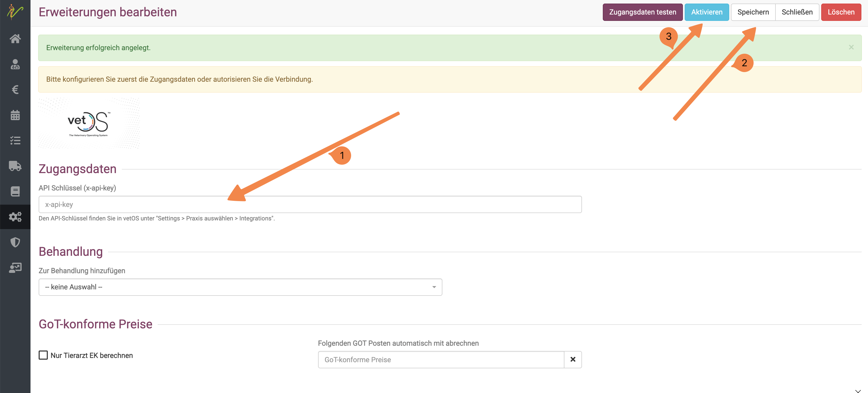Open the euro billing icon in sidebar

(x=15, y=89)
